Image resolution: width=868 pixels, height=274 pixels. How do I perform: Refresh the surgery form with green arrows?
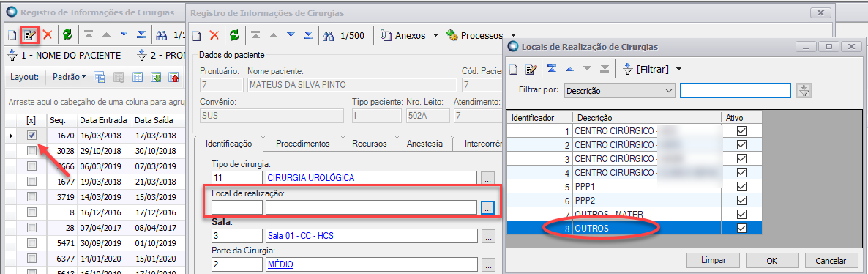(235, 35)
